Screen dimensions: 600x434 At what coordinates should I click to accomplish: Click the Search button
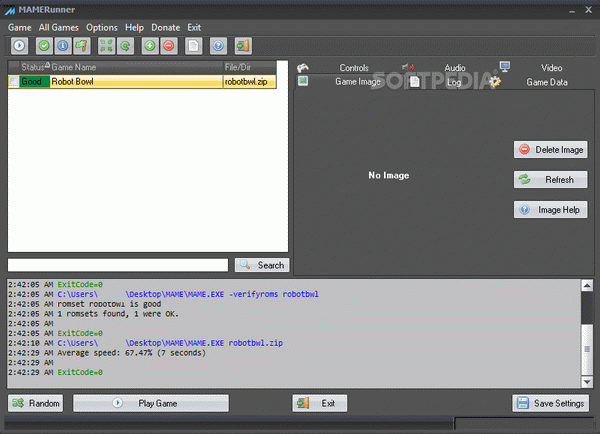click(x=262, y=265)
